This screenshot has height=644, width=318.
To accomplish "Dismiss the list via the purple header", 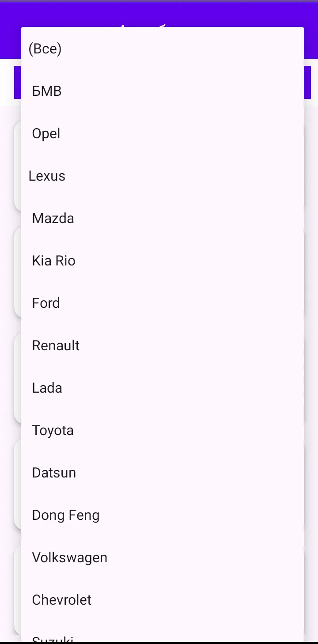I will tap(159, 13).
